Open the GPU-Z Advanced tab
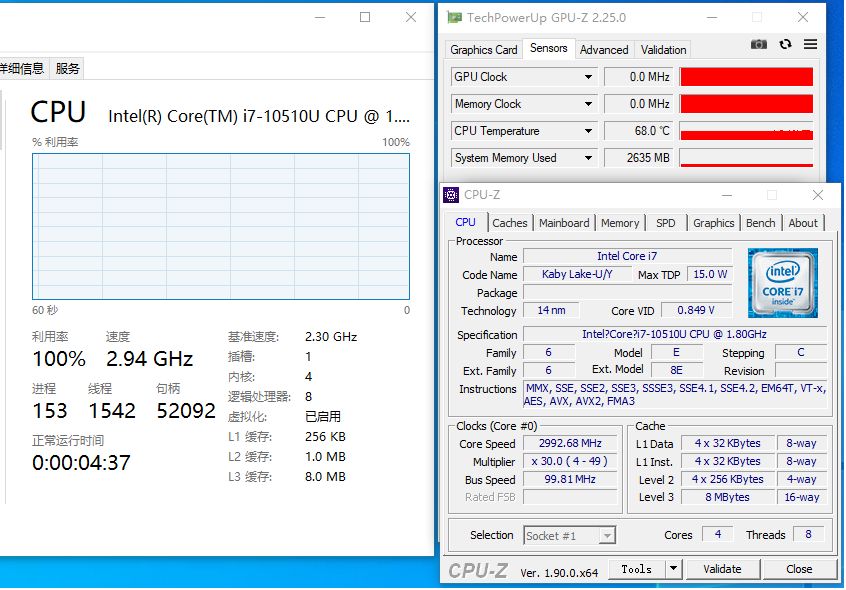Screen dimensions: 846x590 tap(604, 50)
